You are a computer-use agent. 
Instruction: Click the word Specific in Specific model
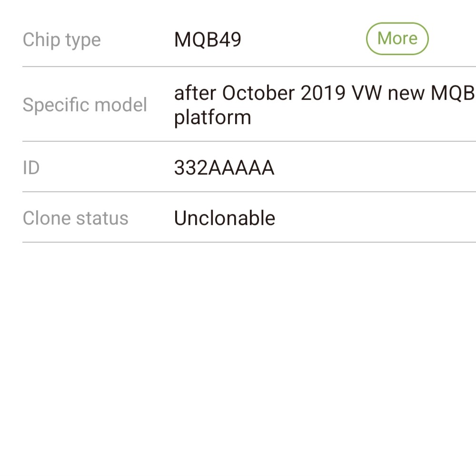56,105
